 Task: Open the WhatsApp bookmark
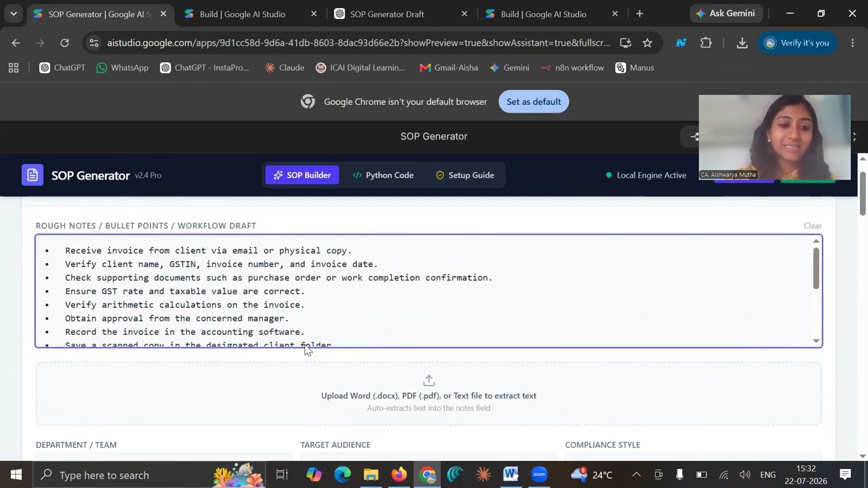click(x=122, y=68)
